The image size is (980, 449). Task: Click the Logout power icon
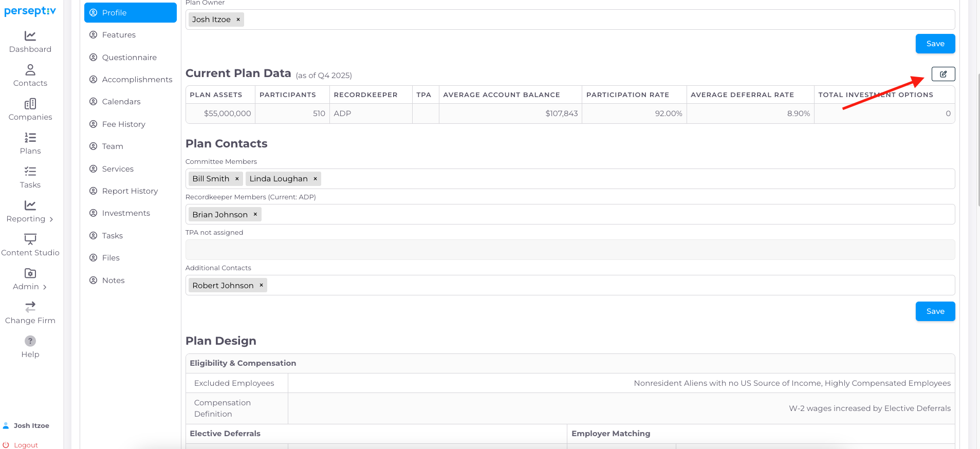coord(6,445)
